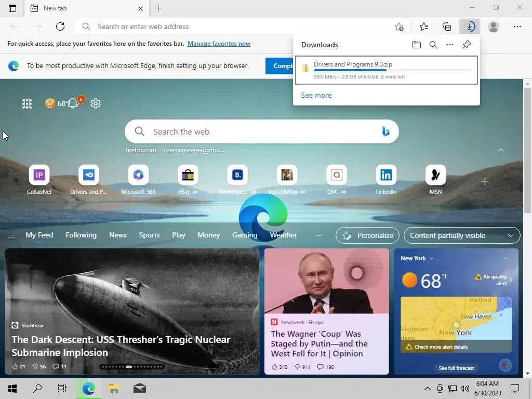Open Drivers and P... quick link tile
This screenshot has height=399, width=532.
pyautogui.click(x=88, y=180)
